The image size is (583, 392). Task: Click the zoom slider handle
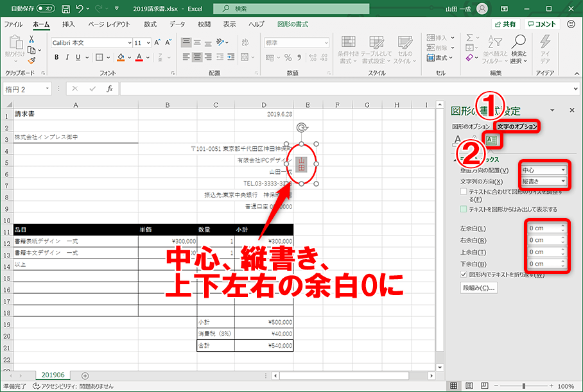click(x=524, y=386)
